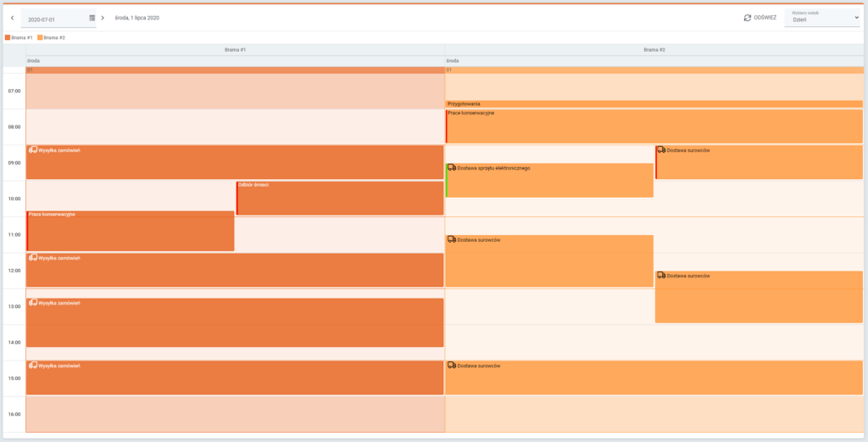
Task: Click truck icon on 15:00 Dostawa surowców
Action: (452, 366)
